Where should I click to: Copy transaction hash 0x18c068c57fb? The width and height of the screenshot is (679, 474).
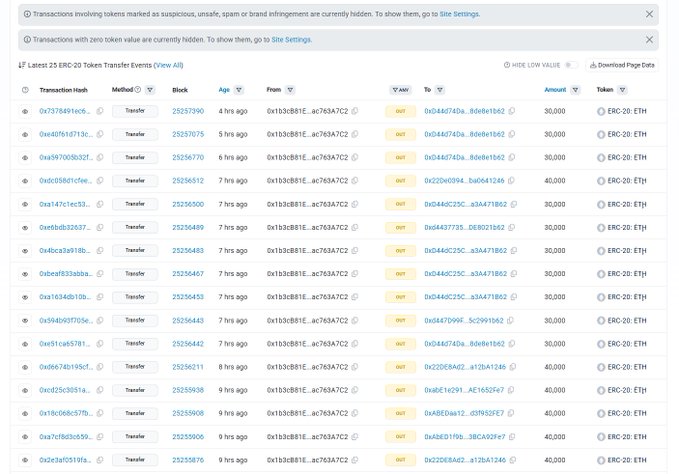(x=100, y=413)
